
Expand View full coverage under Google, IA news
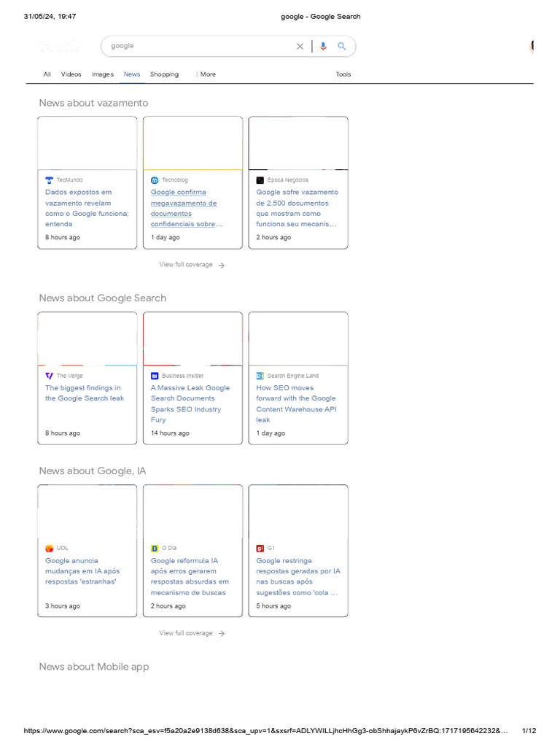[x=192, y=633]
